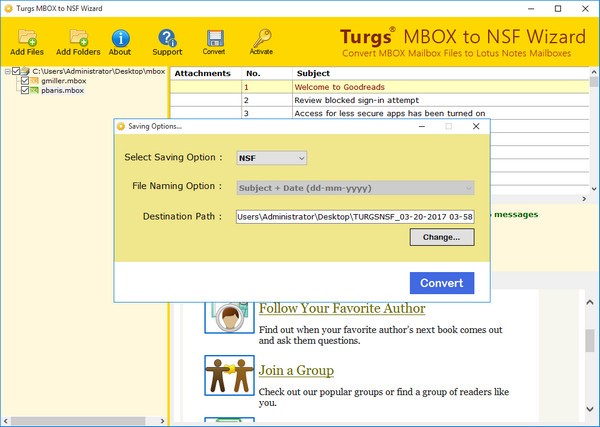The width and height of the screenshot is (600, 427).
Task: Open the Support help icon
Action: point(168,39)
